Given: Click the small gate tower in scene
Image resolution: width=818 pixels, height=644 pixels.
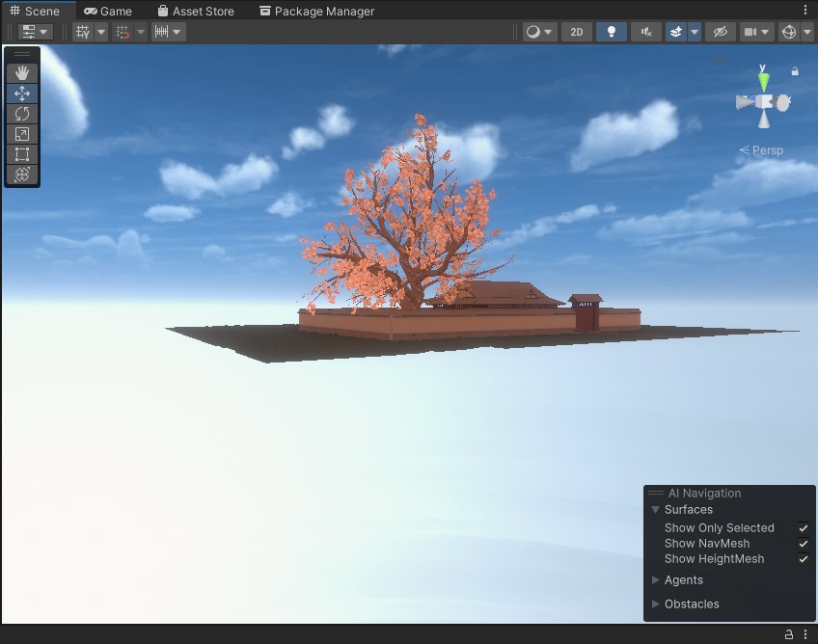Looking at the screenshot, I should (x=586, y=312).
